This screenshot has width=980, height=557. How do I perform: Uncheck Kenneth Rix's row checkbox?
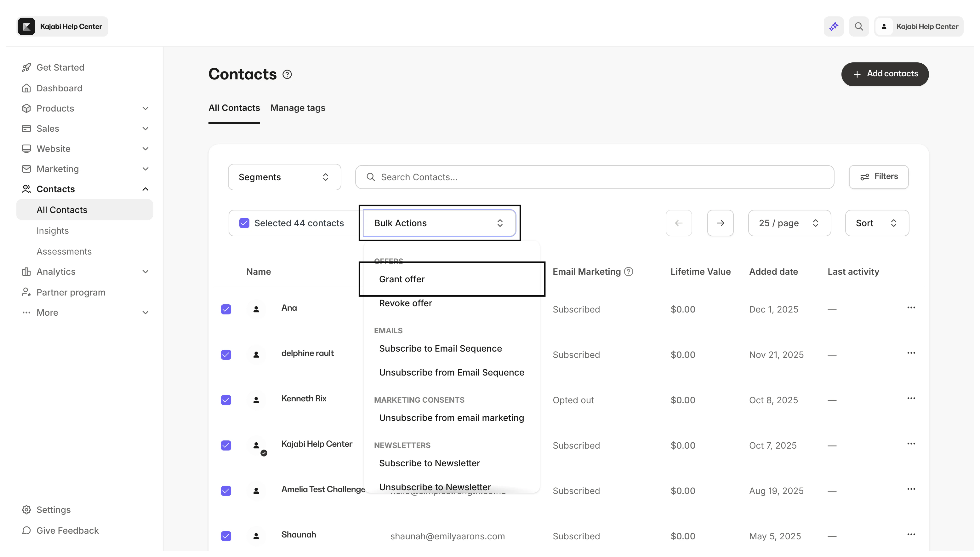[x=226, y=400]
